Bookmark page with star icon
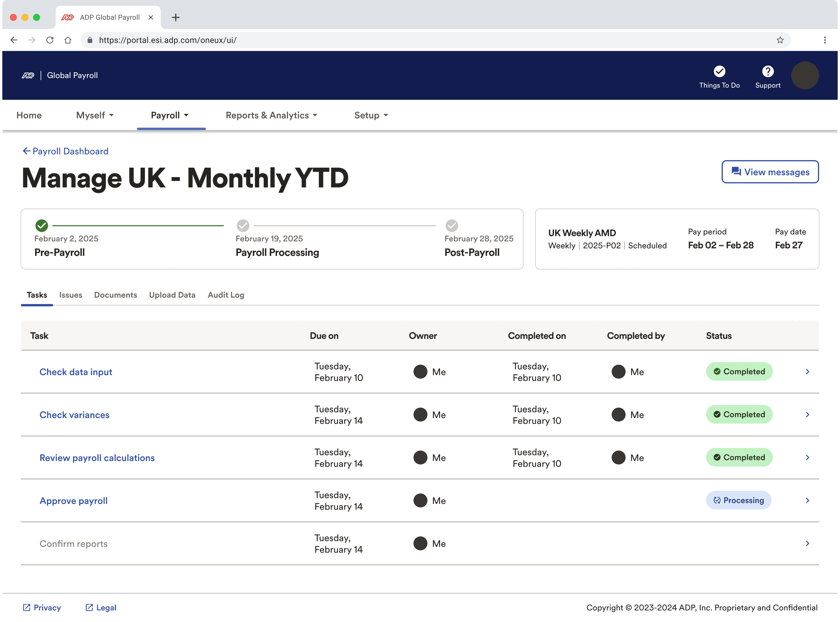 tap(780, 40)
